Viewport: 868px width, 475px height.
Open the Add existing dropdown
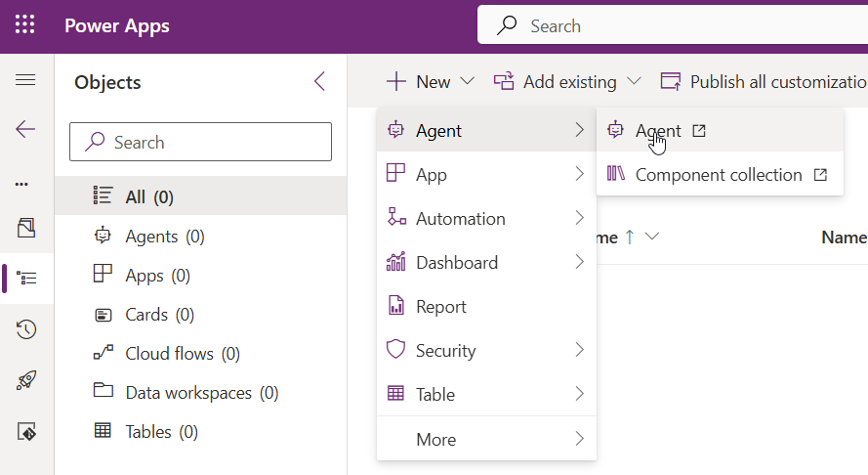tap(567, 82)
